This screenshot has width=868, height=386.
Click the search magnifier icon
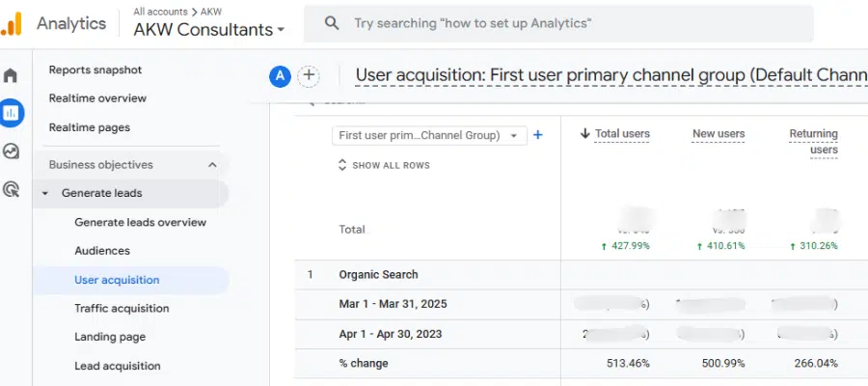(332, 23)
